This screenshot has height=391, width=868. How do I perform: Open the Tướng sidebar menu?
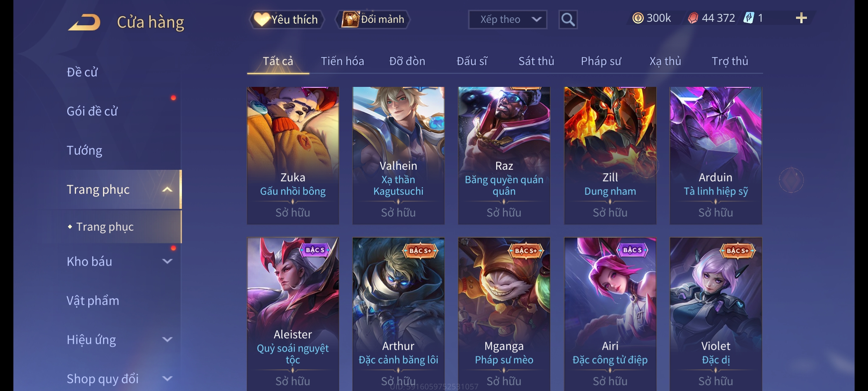tap(84, 150)
